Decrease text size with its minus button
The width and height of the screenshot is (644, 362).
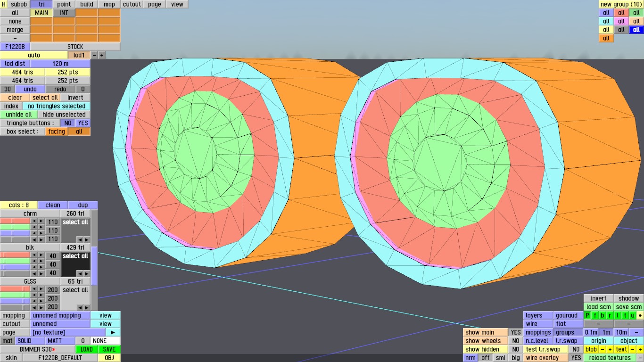633,349
